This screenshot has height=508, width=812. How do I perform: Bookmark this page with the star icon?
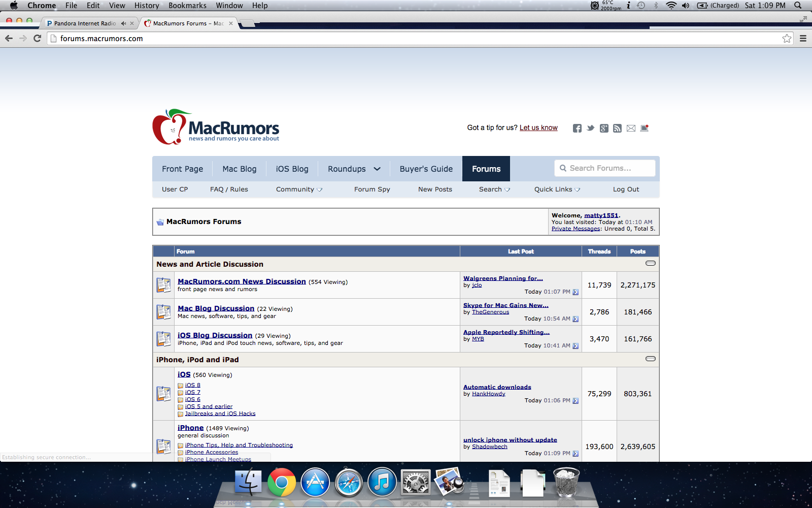point(787,38)
